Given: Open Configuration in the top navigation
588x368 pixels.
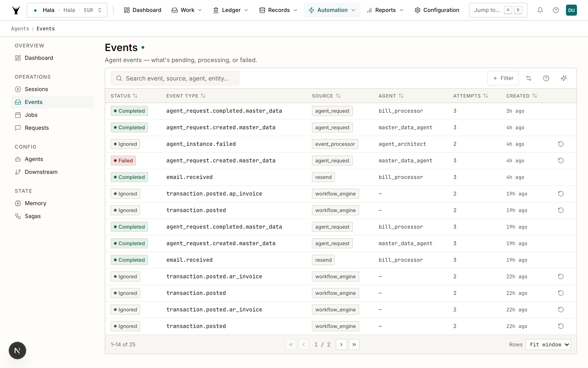Looking at the screenshot, I should coord(437,10).
